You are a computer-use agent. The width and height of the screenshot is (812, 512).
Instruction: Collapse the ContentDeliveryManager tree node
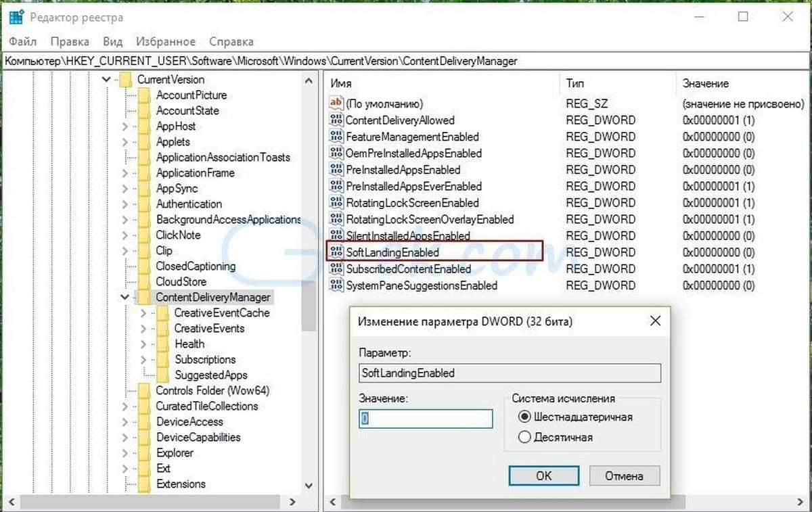pos(125,298)
